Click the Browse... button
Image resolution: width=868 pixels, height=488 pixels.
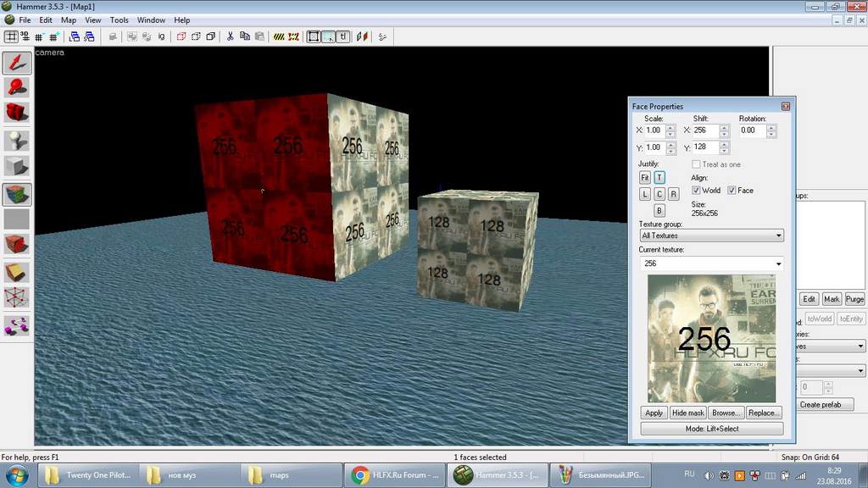pos(726,413)
